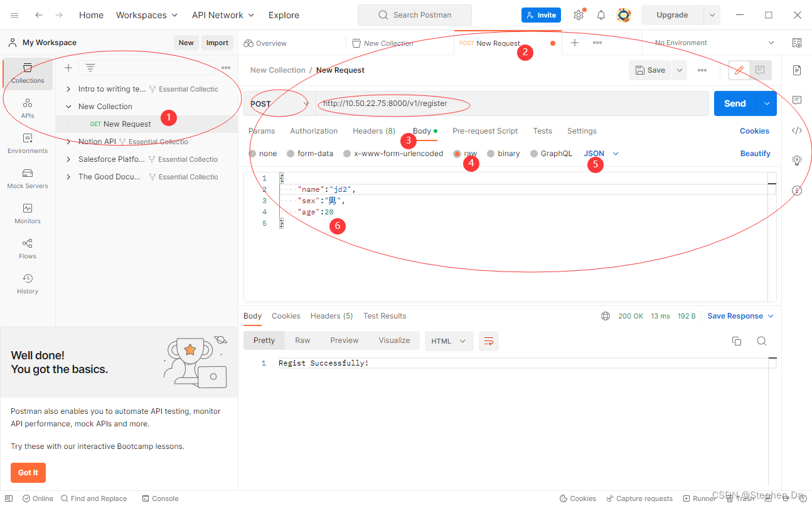
Task: Open the HTML response format dropdown
Action: (448, 341)
